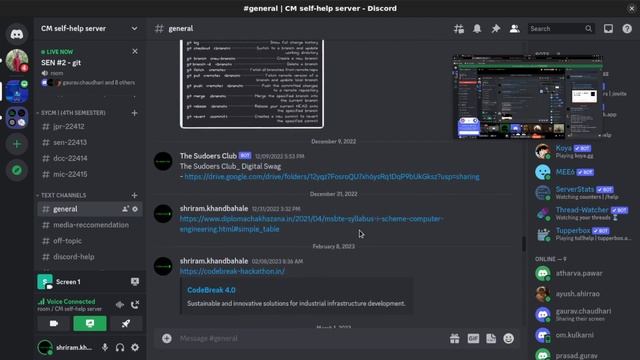The width and height of the screenshot is (640, 360).
Task: Click the attach plus icon in message box
Action: click(167, 338)
